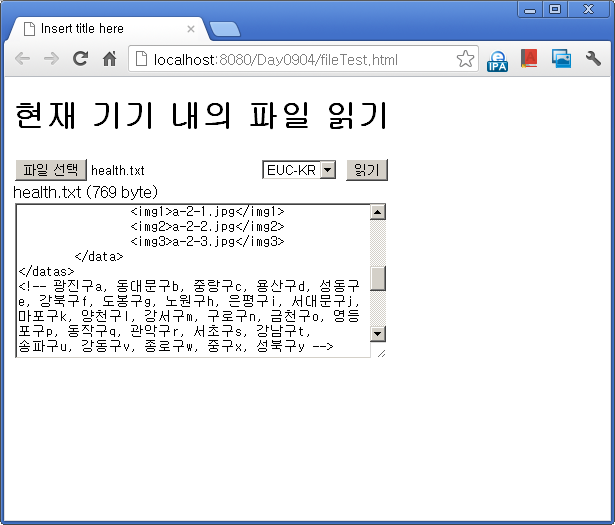This screenshot has height=525, width=615.
Task: Close the browser window
Action: pos(588,9)
